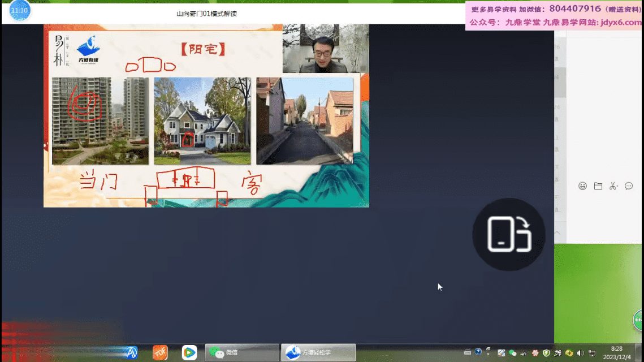The image size is (644, 362).
Task: Open the clock showing 8:28 2023/12/4
Action: [x=617, y=352]
